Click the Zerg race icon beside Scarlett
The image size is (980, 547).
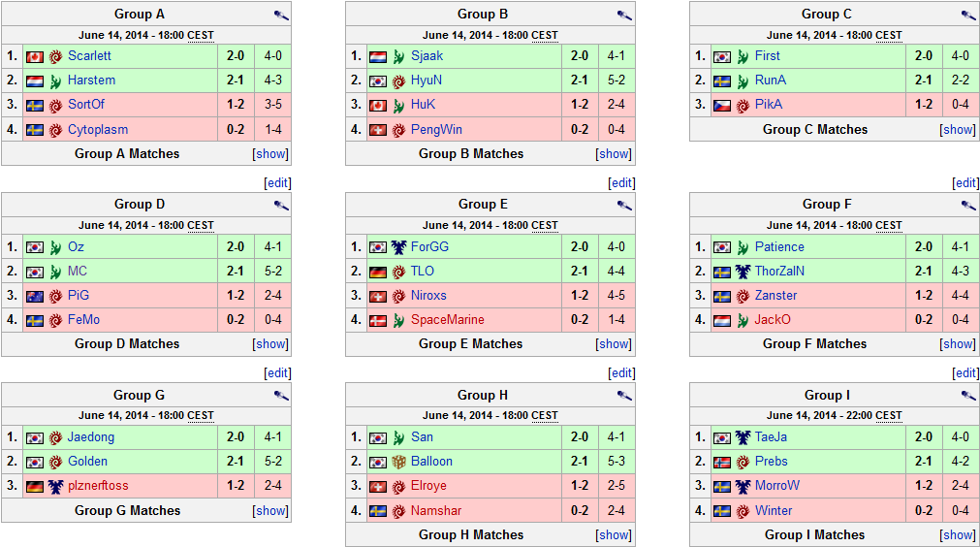tap(55, 56)
